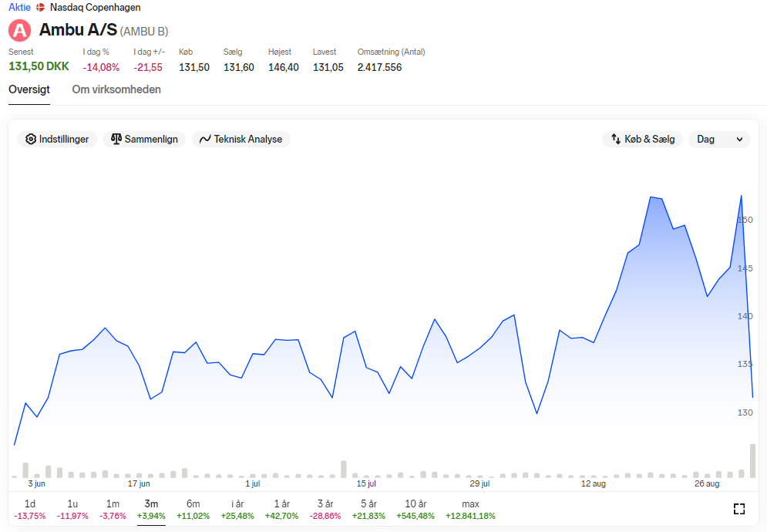Click the Danish flag icon by Nasdaq Copenhagen
Screen dimensions: 767x532
click(x=41, y=8)
